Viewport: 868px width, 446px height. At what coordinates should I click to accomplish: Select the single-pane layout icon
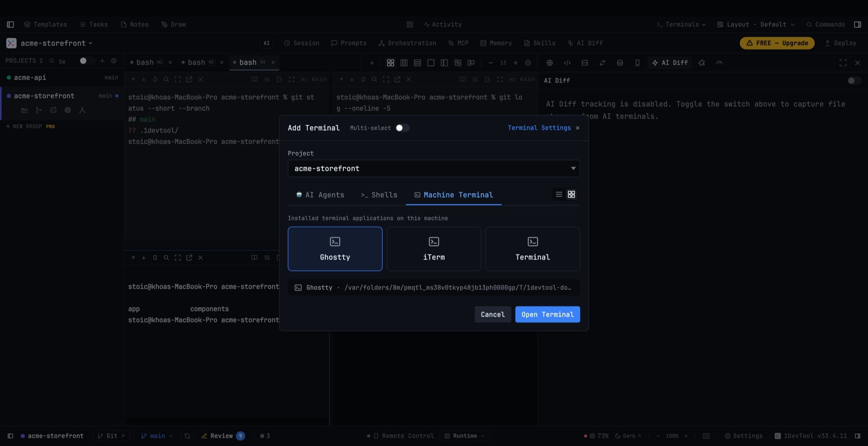[431, 63]
